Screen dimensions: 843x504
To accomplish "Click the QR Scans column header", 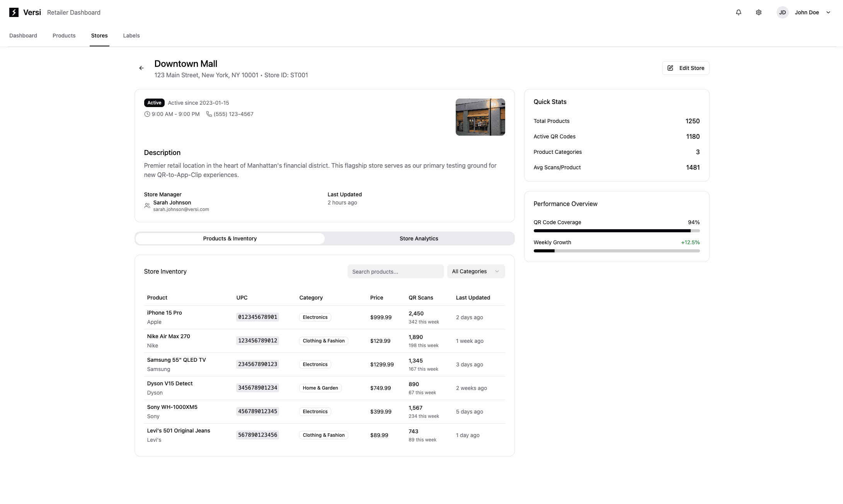I will tap(421, 298).
